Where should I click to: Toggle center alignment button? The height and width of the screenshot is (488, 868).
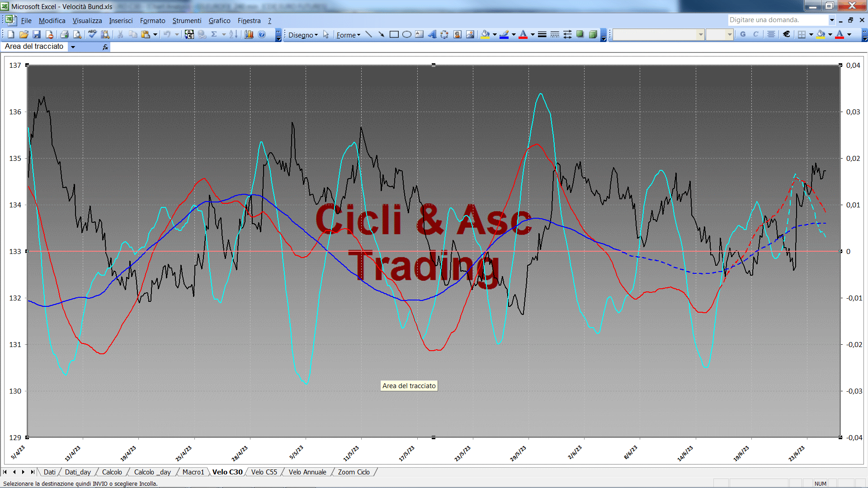coord(771,34)
